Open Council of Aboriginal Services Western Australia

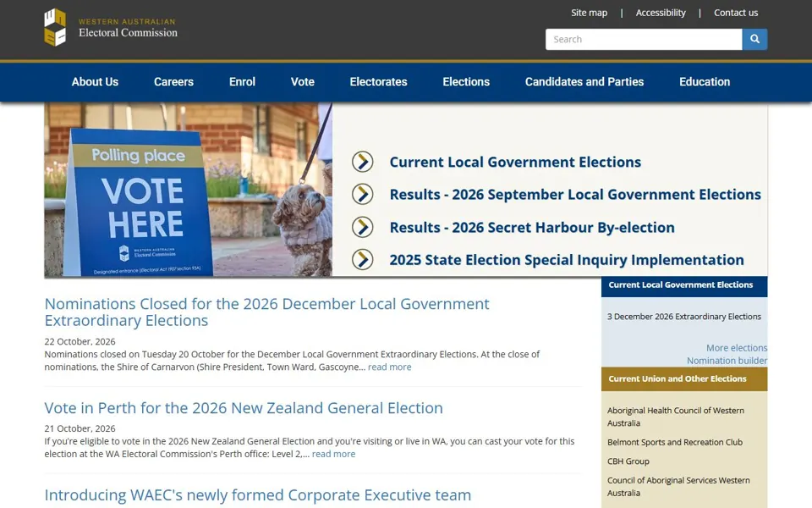(678, 487)
